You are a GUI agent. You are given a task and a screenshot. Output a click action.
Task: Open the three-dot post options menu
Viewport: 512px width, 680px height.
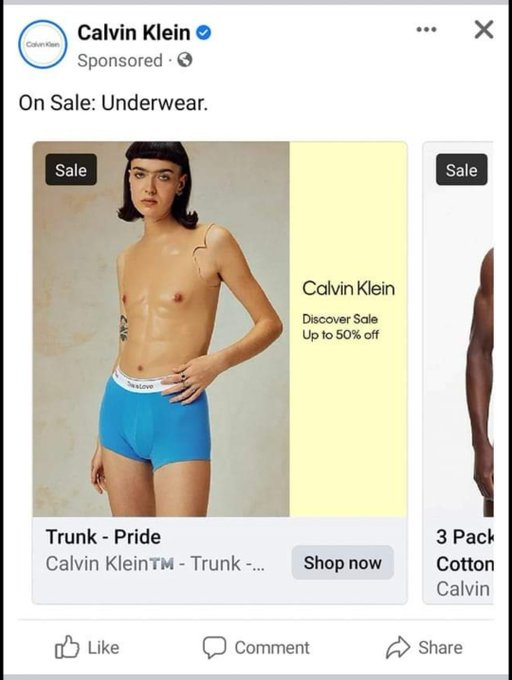click(x=426, y=29)
